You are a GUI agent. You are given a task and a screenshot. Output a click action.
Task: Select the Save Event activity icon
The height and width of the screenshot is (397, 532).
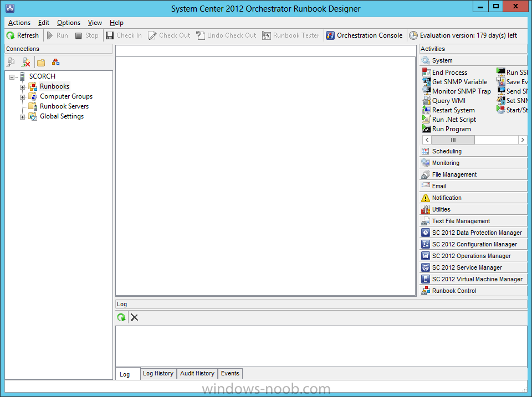[x=501, y=81]
